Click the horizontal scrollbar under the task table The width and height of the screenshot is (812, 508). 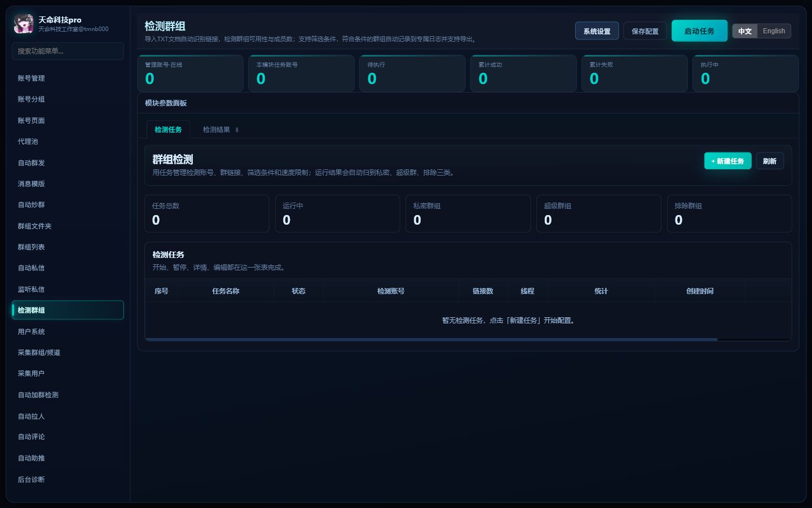click(431, 339)
